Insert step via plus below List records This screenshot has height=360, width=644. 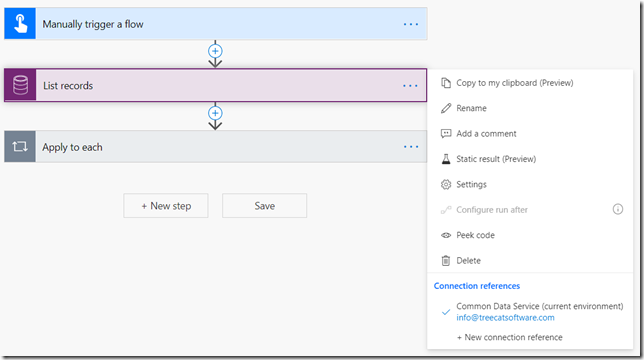215,113
